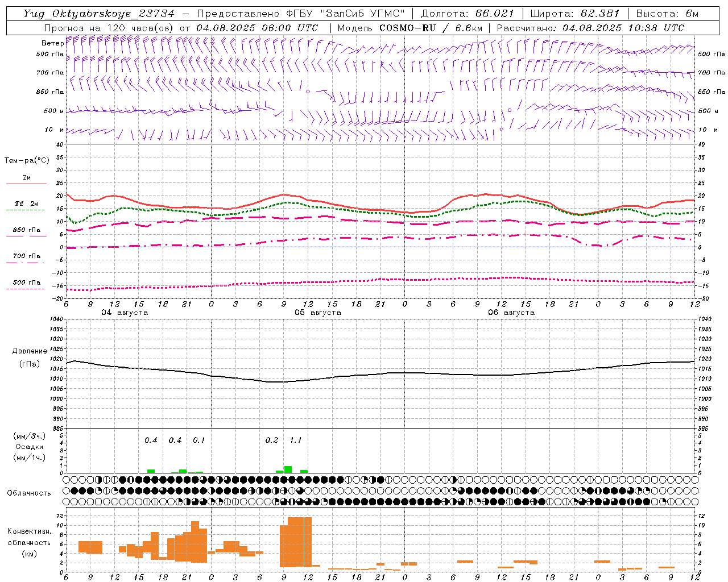This screenshot has width=728, height=582.
Task: Click the computed time Рассчитано: 04.08.2025 10:38 UTC
Action: (590, 28)
